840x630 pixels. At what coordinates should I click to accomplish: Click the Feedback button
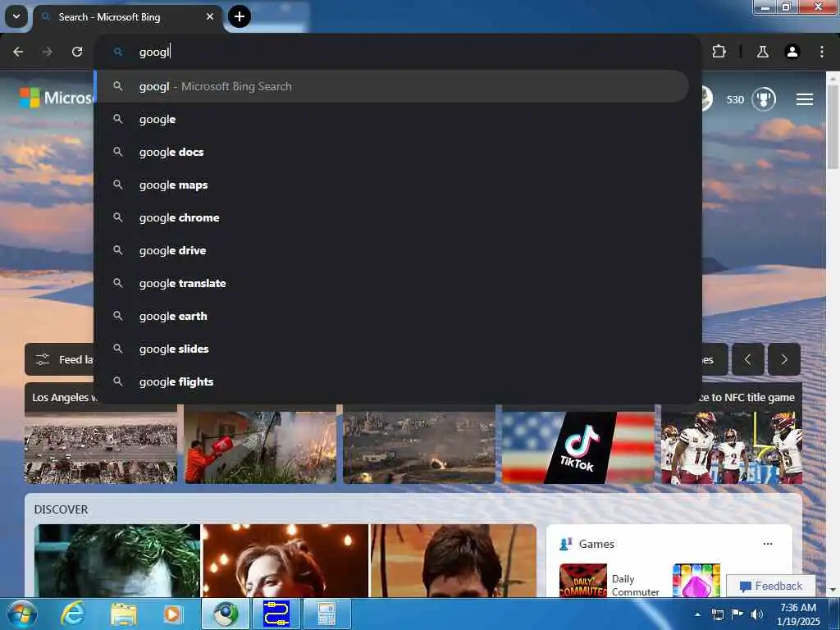771,586
